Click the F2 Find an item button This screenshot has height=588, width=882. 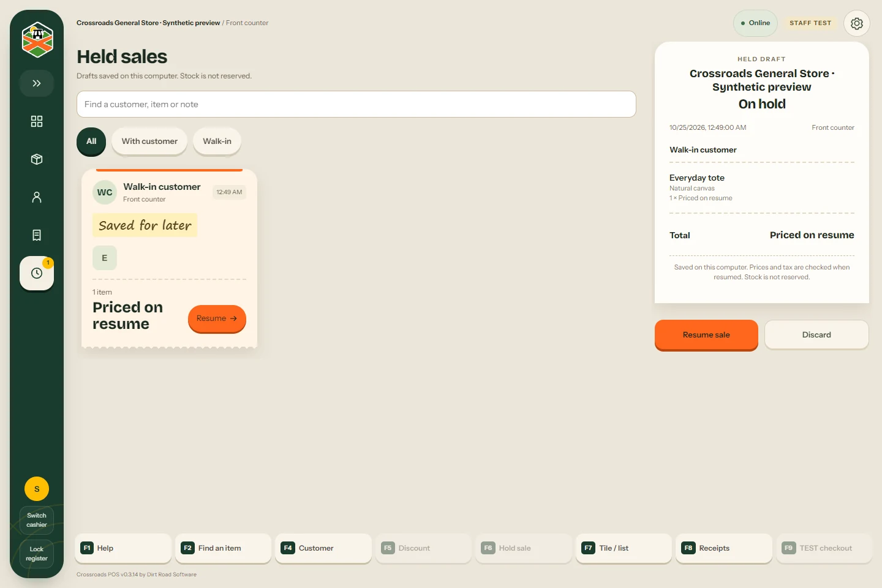[x=224, y=548]
